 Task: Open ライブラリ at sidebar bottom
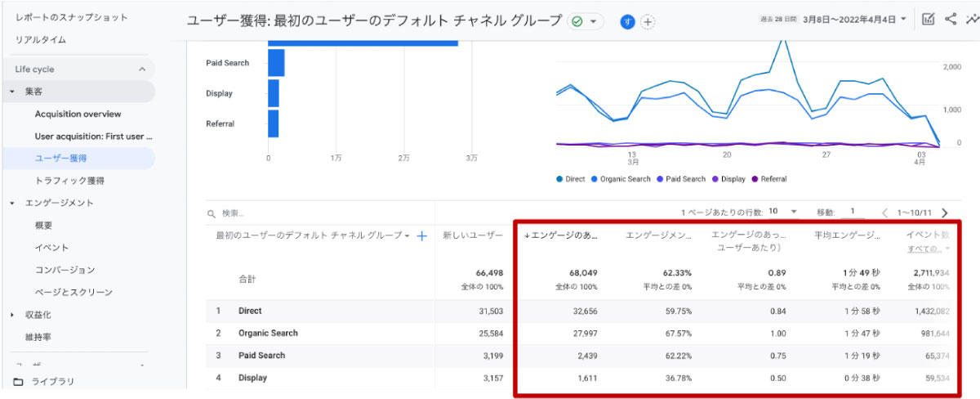pos(52,381)
